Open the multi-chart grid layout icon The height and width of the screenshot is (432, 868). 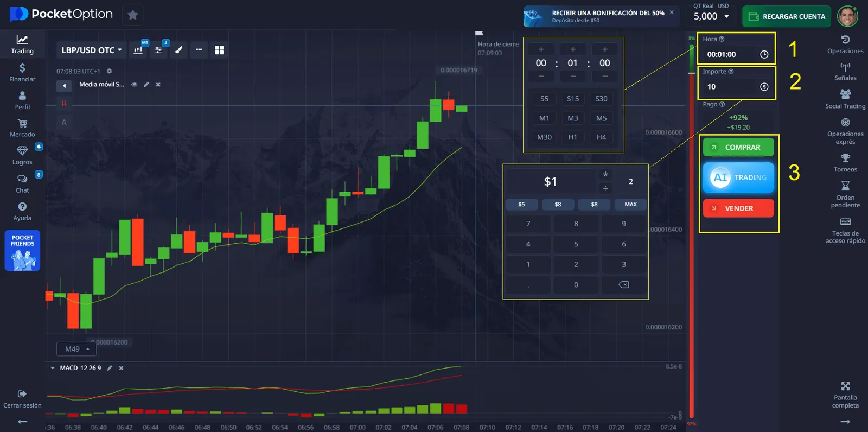point(219,50)
